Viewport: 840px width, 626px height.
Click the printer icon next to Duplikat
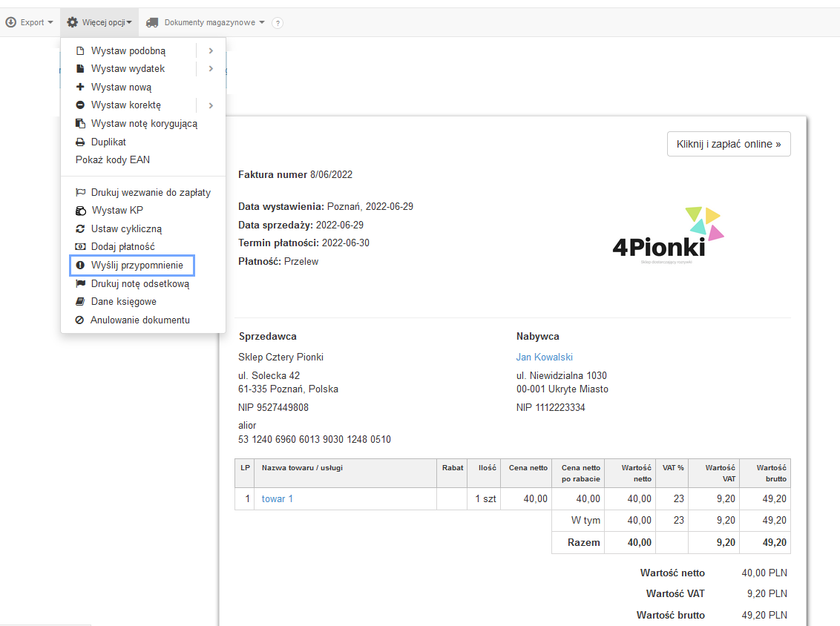(80, 142)
